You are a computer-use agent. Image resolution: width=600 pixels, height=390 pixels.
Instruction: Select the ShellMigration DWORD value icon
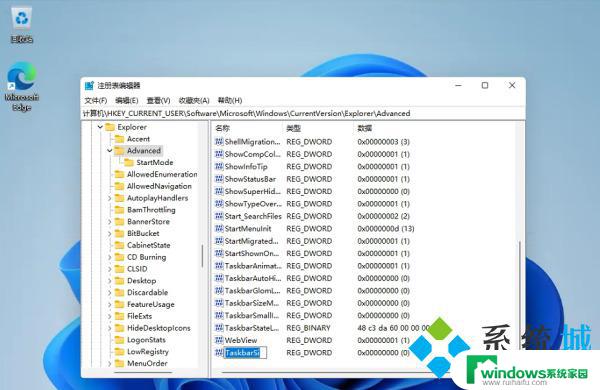(x=219, y=142)
